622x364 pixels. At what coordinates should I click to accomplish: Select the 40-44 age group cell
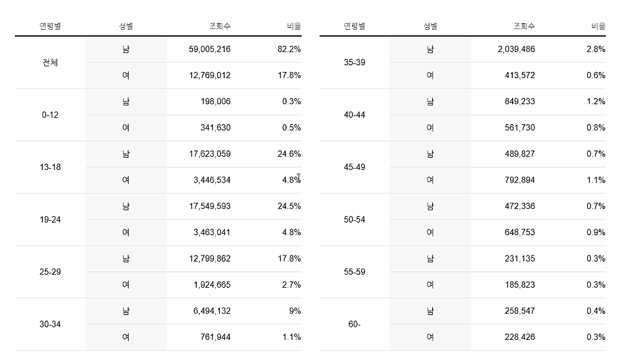354,115
